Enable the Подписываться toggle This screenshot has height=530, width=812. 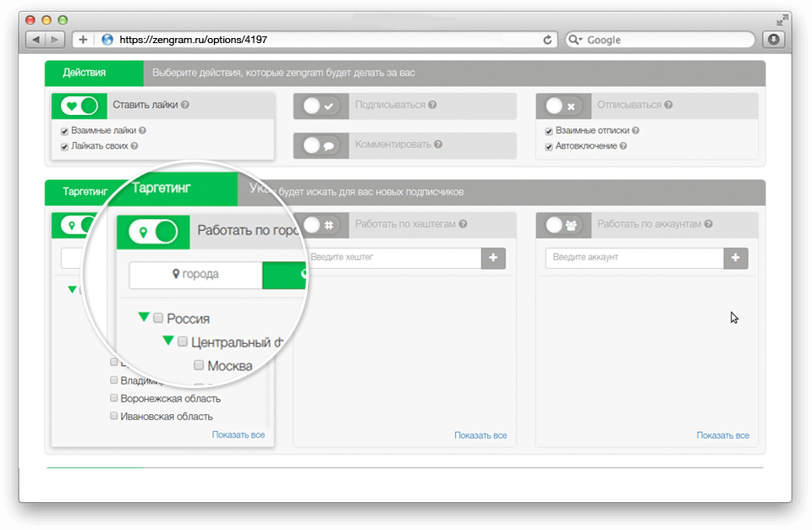coord(321,106)
